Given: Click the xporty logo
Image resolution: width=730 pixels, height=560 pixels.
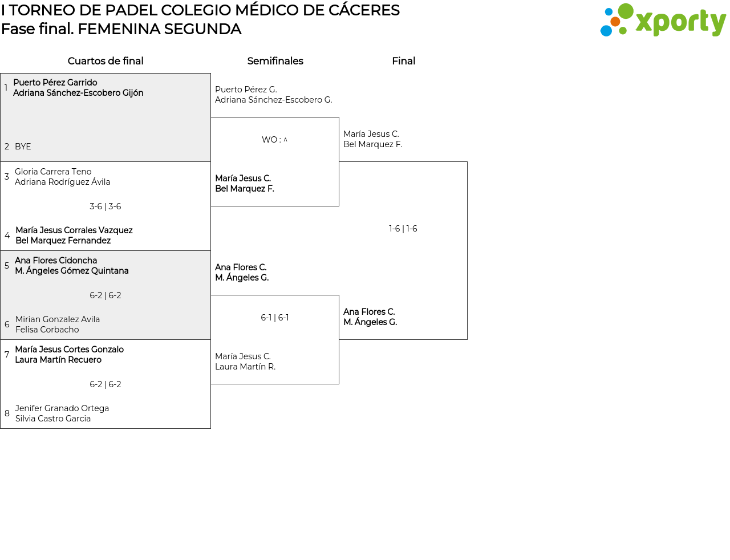Looking at the screenshot, I should click(x=663, y=21).
